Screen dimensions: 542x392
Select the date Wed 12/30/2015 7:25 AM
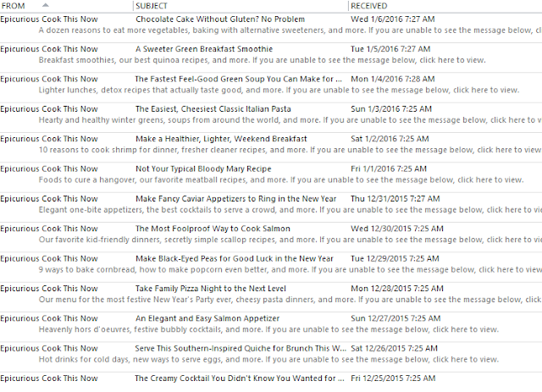[397, 229]
